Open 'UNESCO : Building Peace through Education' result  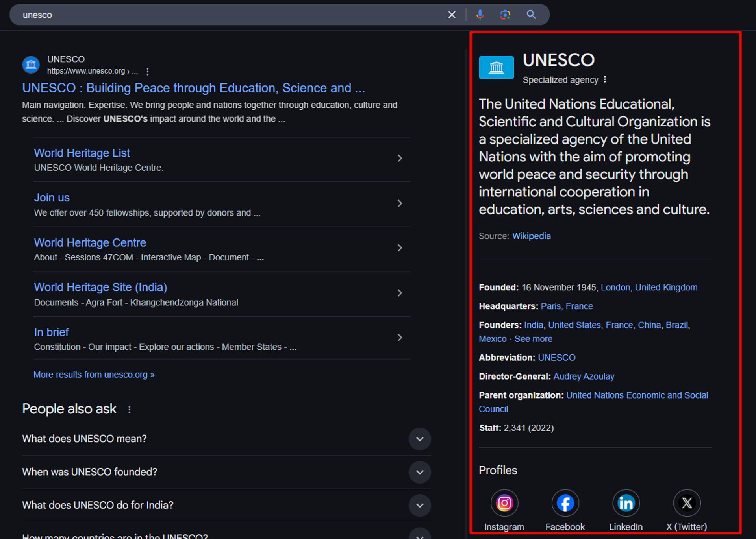[x=193, y=88]
